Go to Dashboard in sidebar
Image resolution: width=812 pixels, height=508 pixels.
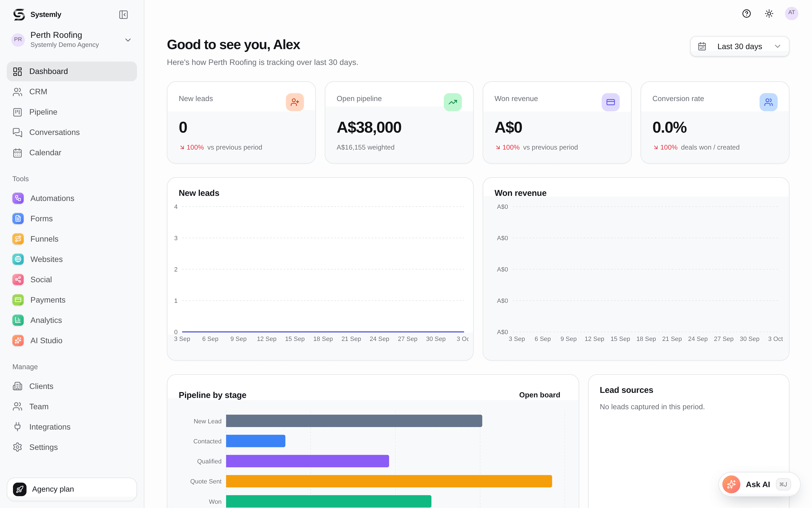tap(72, 71)
